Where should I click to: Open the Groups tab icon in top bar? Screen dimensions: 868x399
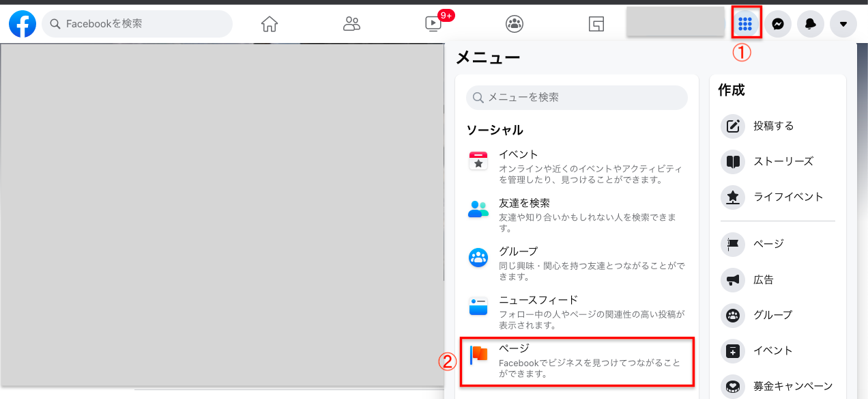(x=515, y=24)
